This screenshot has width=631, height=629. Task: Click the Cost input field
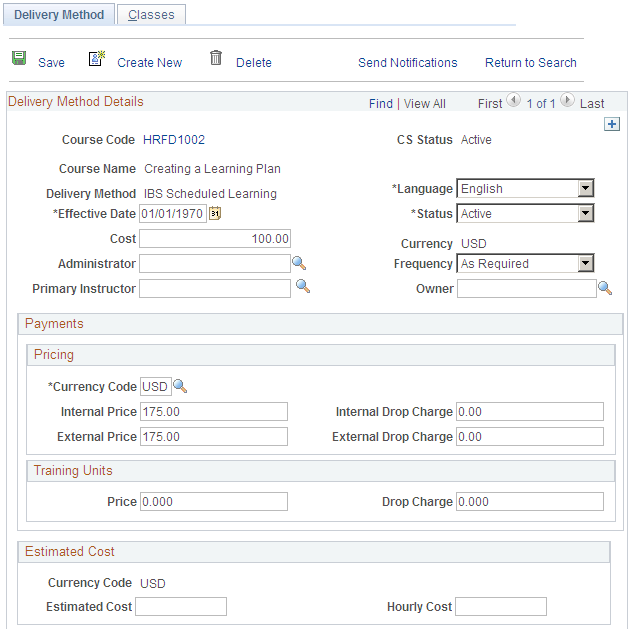[215, 239]
